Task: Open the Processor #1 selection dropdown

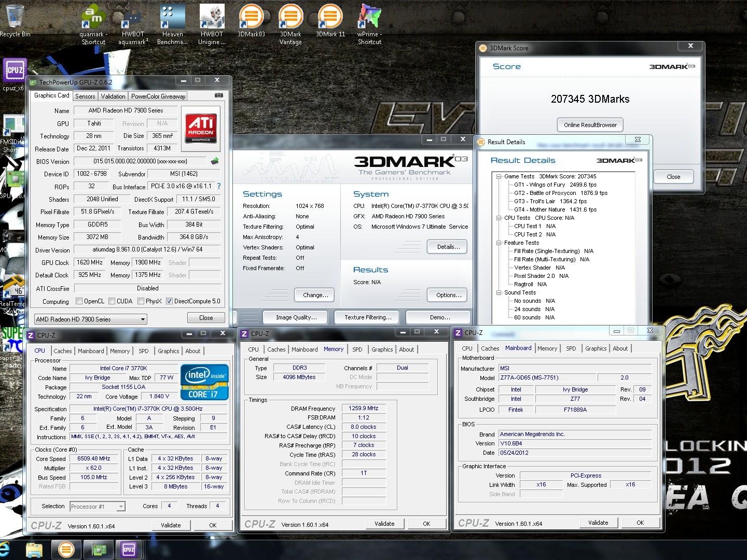Action: [x=98, y=507]
